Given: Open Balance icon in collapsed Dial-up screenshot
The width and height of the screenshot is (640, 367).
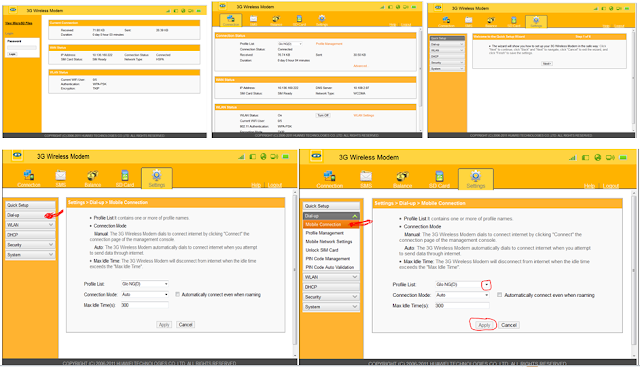Looking at the screenshot, I should point(93,175).
